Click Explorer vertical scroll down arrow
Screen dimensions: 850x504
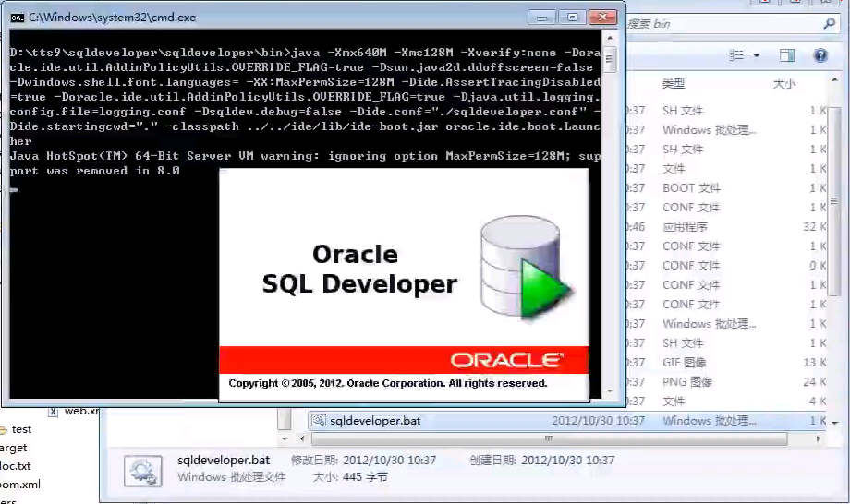tap(834, 423)
